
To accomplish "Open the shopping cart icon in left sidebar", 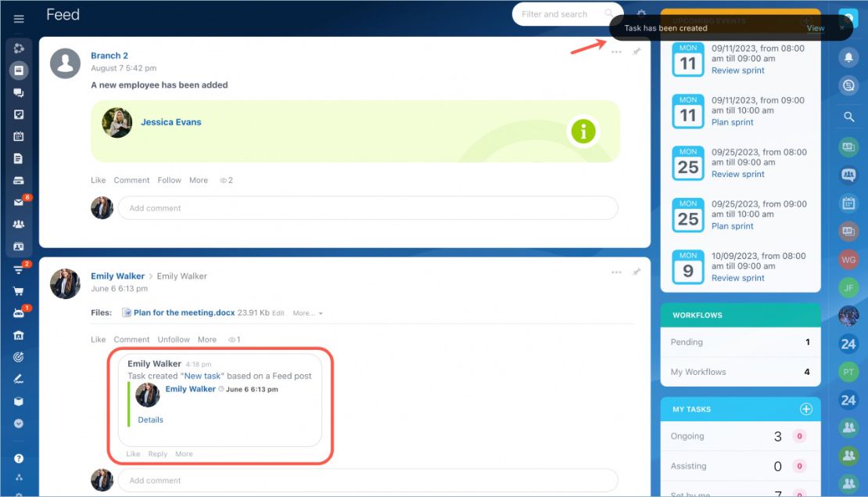I will pos(18,291).
